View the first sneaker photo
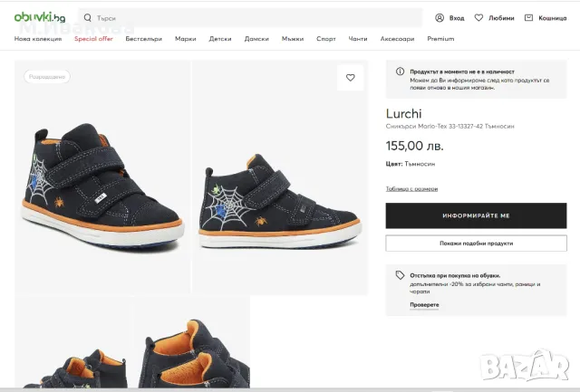 [102, 177]
